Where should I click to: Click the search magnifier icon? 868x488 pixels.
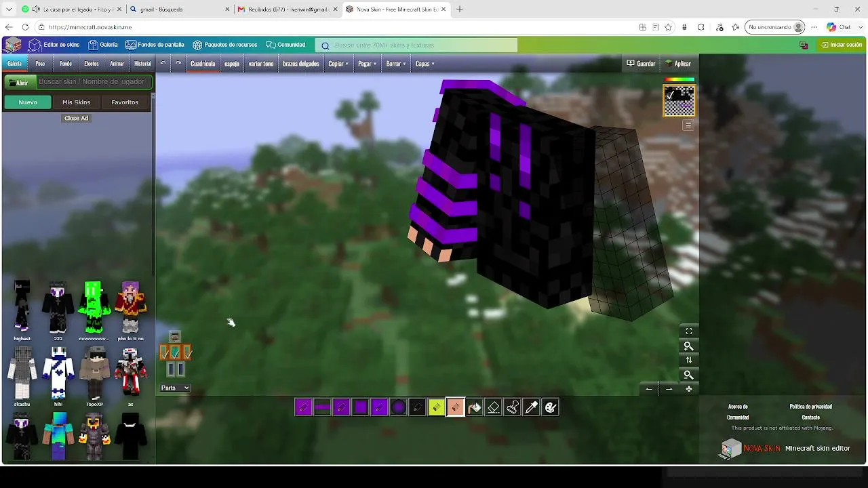coord(325,45)
